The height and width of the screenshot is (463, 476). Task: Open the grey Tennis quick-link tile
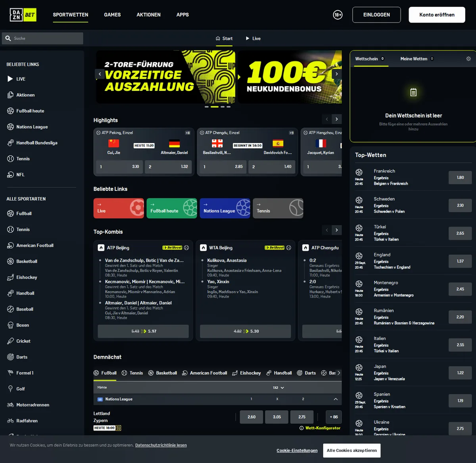(278, 208)
